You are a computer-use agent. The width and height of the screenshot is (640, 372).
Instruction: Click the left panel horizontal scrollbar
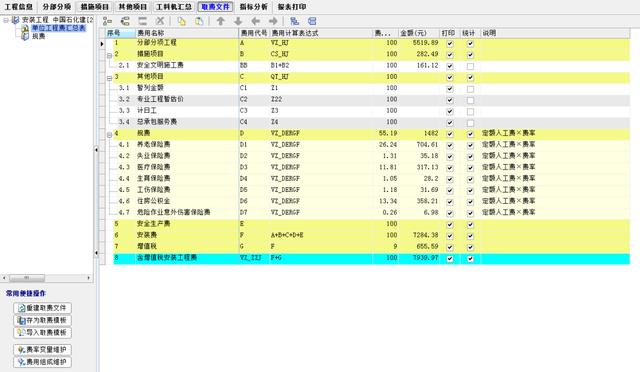point(47,278)
